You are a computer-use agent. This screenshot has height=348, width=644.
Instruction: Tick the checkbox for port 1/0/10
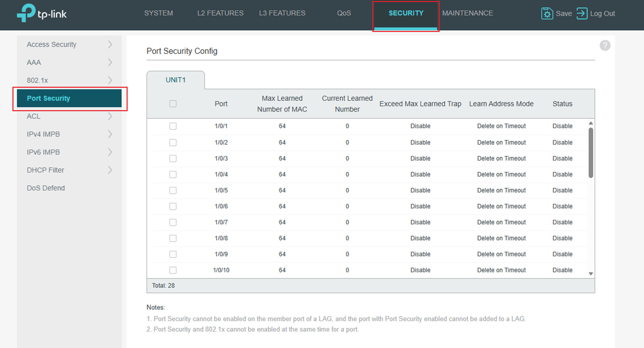173,270
